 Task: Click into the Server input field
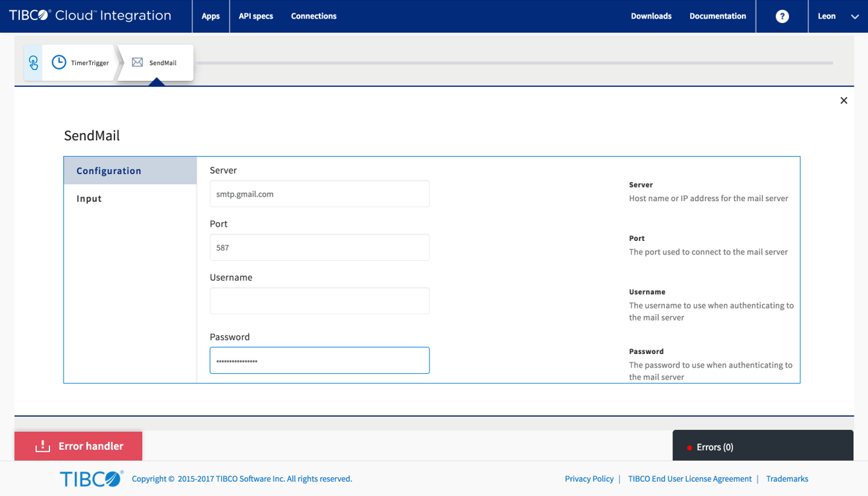point(320,194)
